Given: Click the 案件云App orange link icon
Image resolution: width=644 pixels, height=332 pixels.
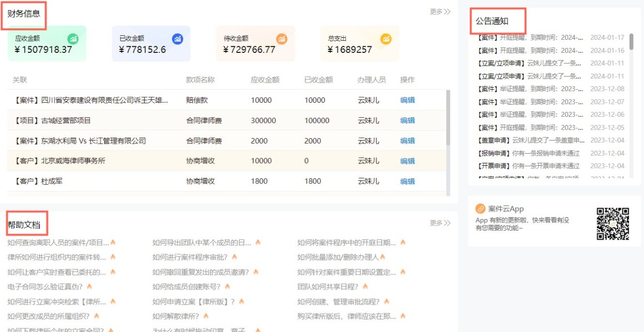Looking at the screenshot, I should pos(480,209).
